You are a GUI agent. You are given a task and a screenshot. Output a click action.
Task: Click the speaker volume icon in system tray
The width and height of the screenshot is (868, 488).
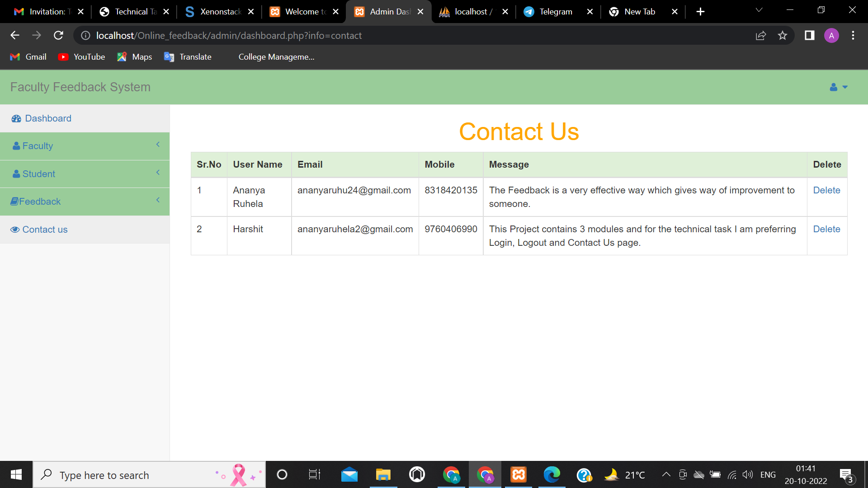[748, 474]
